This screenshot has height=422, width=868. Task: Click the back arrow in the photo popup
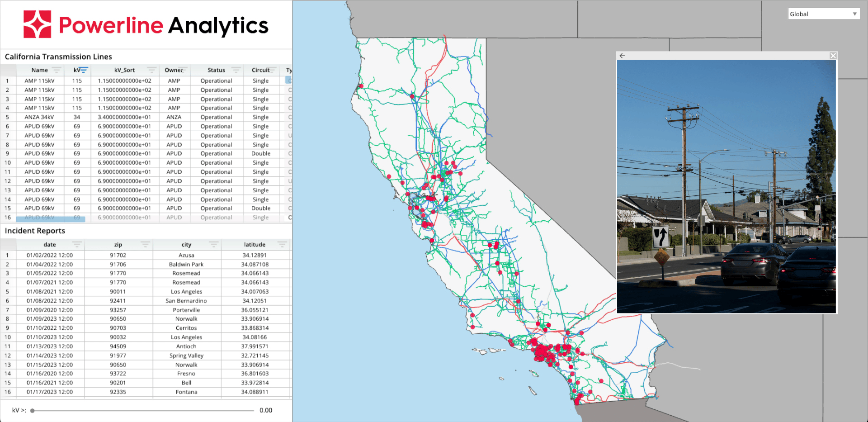[x=622, y=56]
